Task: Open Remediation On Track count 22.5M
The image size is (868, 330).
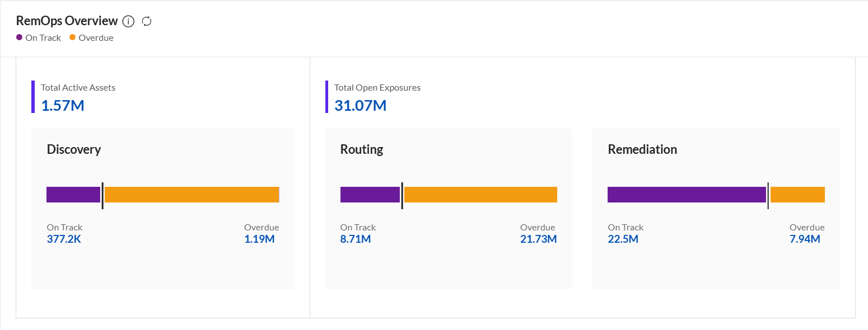Action: pos(623,239)
